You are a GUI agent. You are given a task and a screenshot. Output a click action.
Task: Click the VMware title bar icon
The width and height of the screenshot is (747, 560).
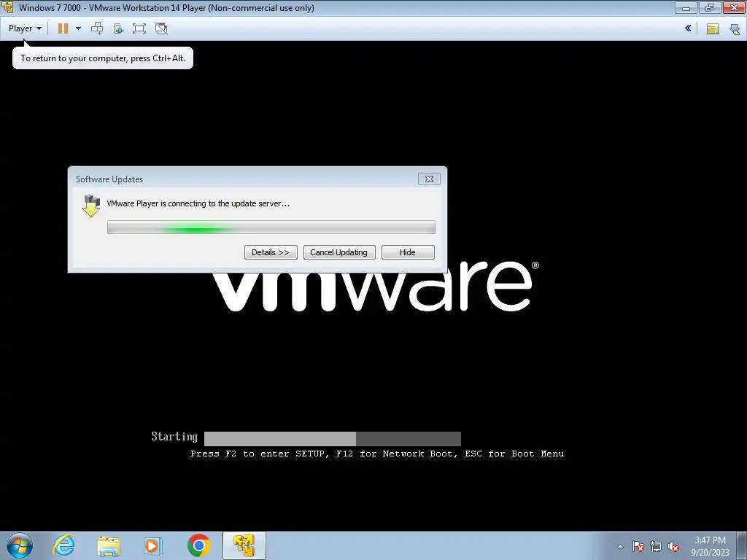click(x=7, y=7)
